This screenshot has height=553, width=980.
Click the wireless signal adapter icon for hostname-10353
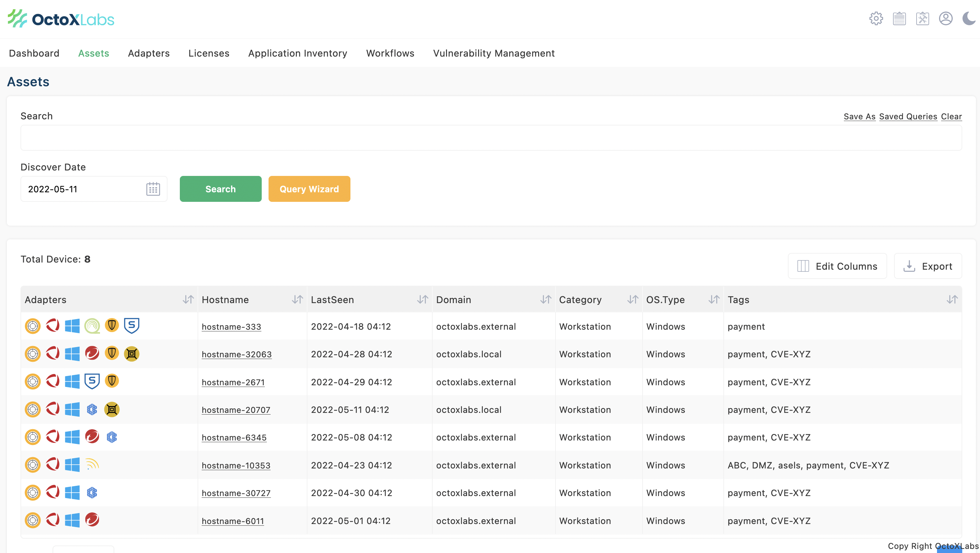[92, 464]
